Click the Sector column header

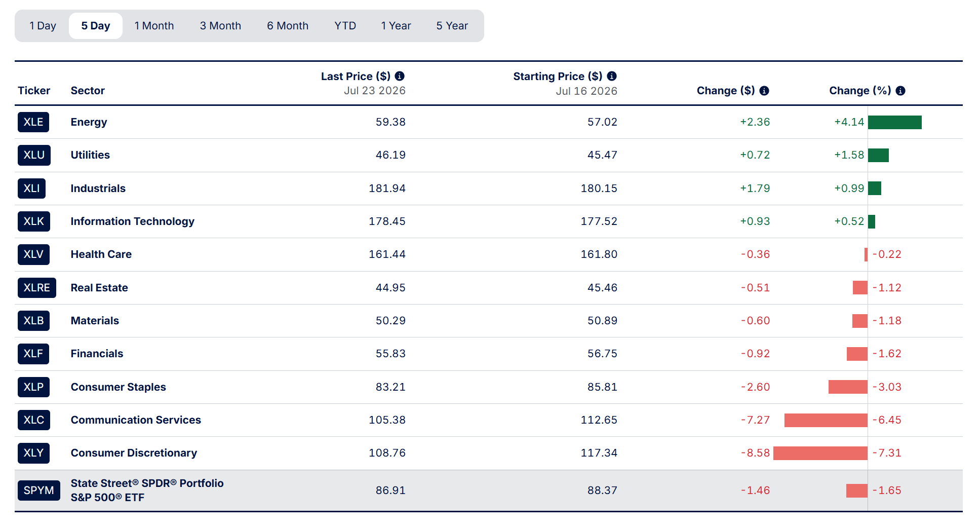(88, 91)
